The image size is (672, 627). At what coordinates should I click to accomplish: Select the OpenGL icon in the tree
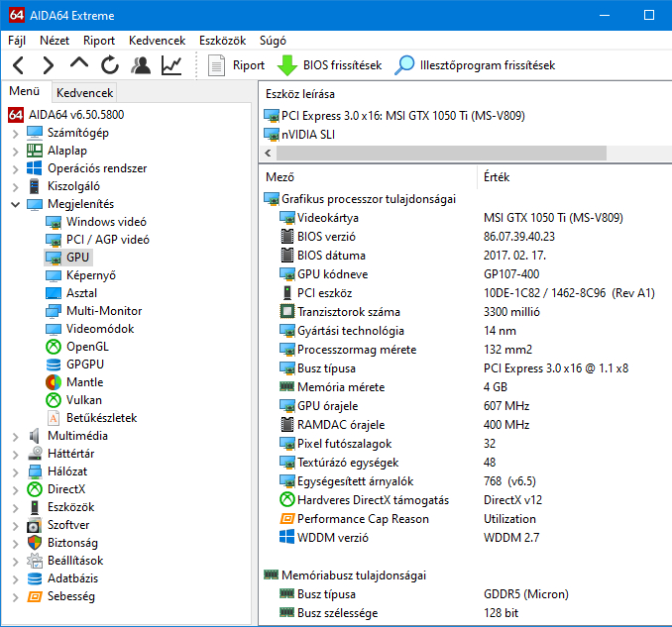click(54, 347)
